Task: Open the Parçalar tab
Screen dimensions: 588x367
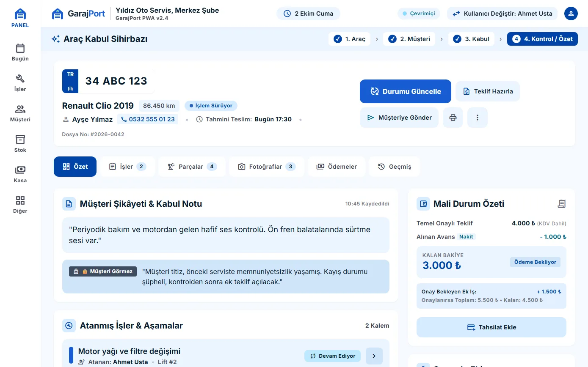Action: [192, 167]
